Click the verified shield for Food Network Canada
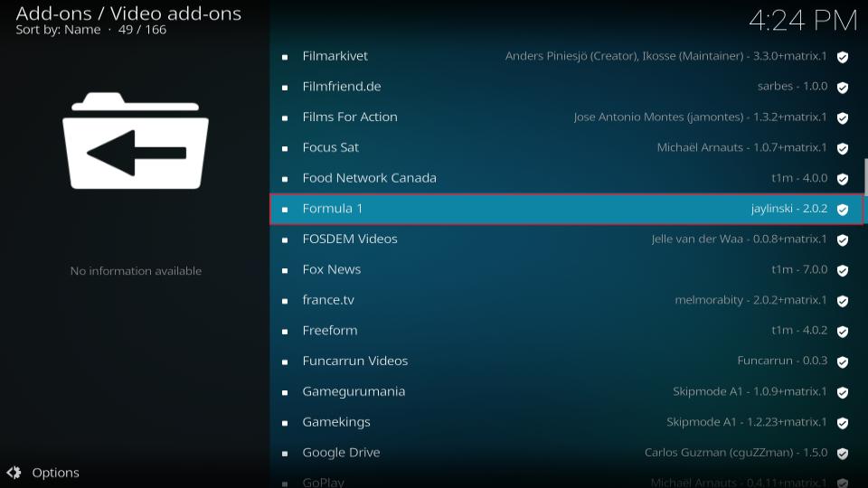Image resolution: width=868 pixels, height=488 pixels. (843, 179)
